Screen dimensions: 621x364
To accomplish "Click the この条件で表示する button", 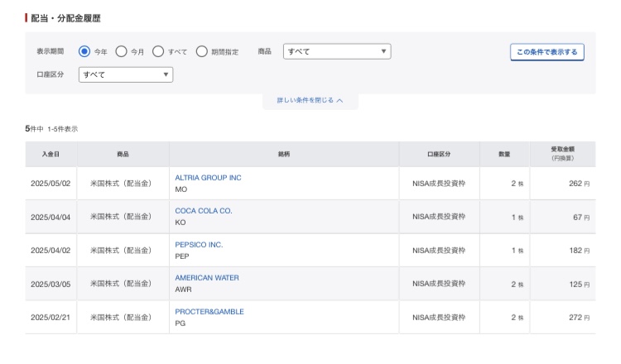I will [547, 52].
